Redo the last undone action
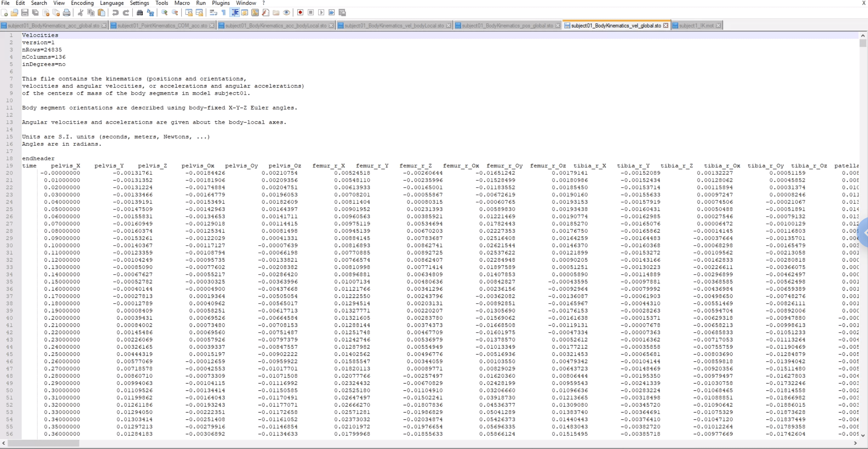The height and width of the screenshot is (449, 868). (126, 13)
